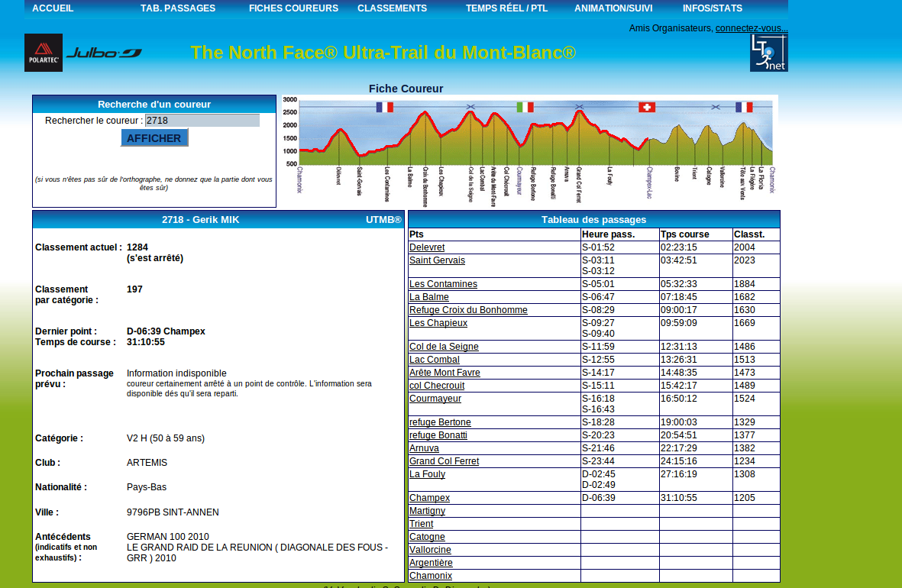Viewport: 902px width, 588px height.
Task: Select the category V2 H (50 à 59 ans)
Action: tap(166, 438)
